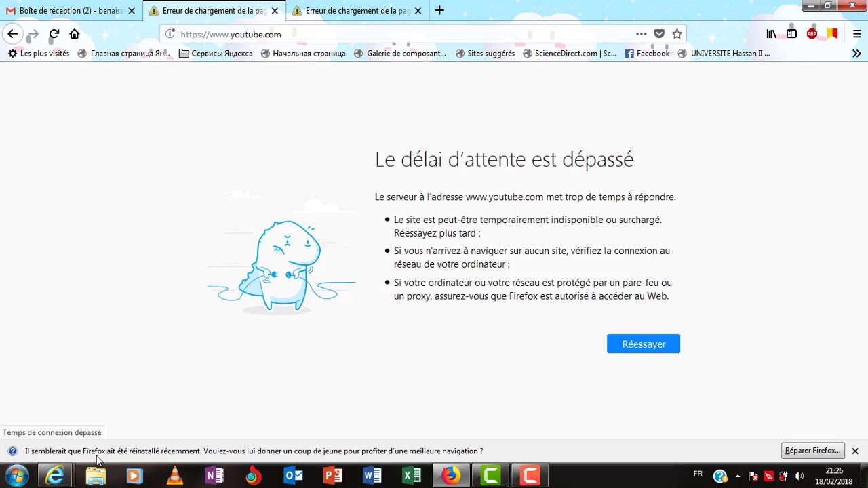Open Sites suggérés bookmark
Screen dimensions: 868x488
[x=485, y=53]
